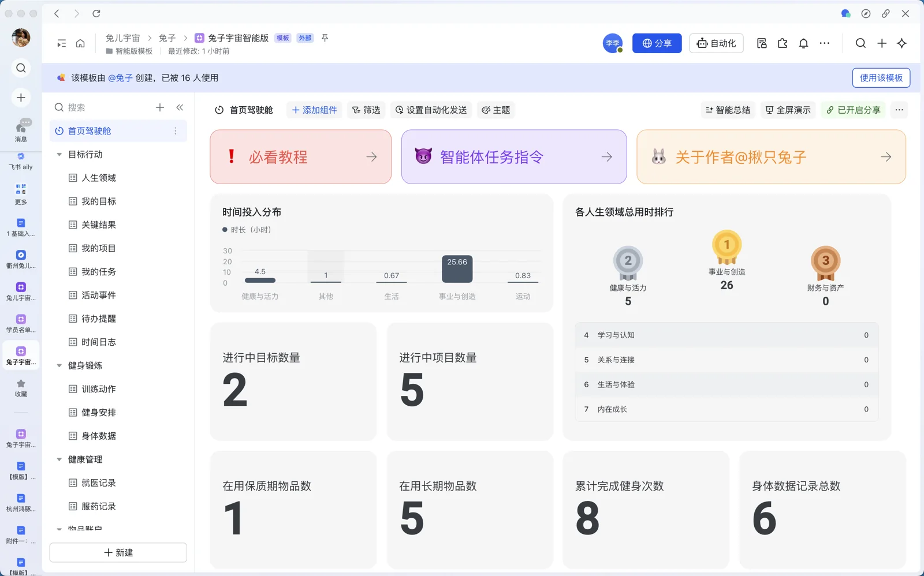Click the 李李 collaborator avatar

[x=613, y=43]
